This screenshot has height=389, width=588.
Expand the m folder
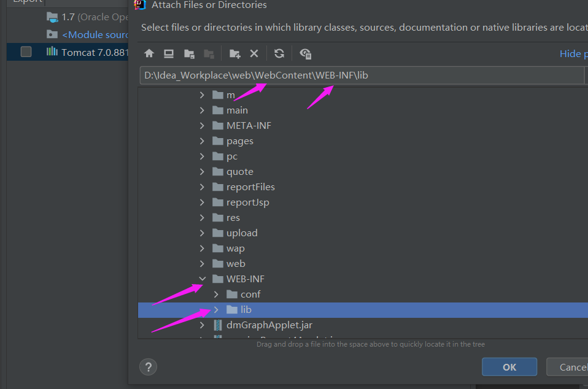tap(202, 95)
